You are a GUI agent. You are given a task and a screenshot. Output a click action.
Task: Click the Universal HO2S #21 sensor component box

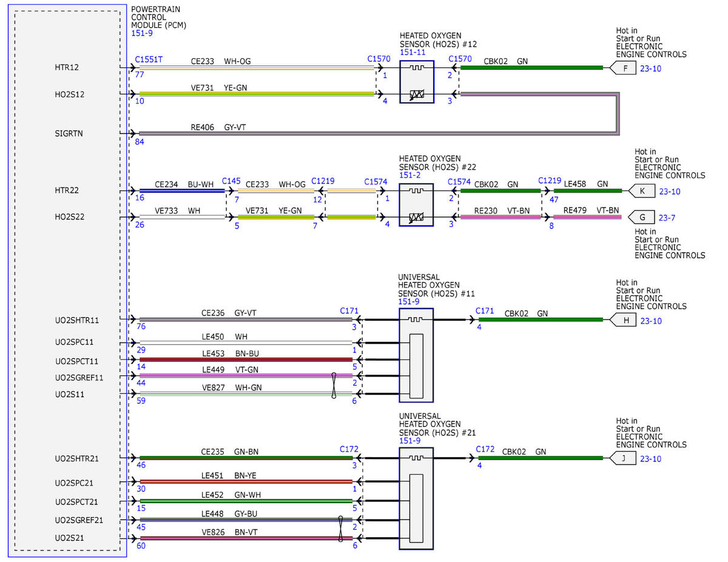[x=416, y=498]
